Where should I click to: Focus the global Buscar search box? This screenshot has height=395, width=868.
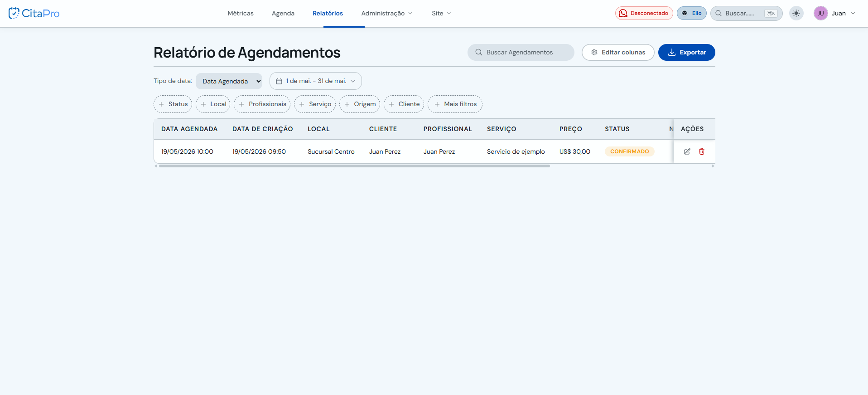tap(746, 13)
